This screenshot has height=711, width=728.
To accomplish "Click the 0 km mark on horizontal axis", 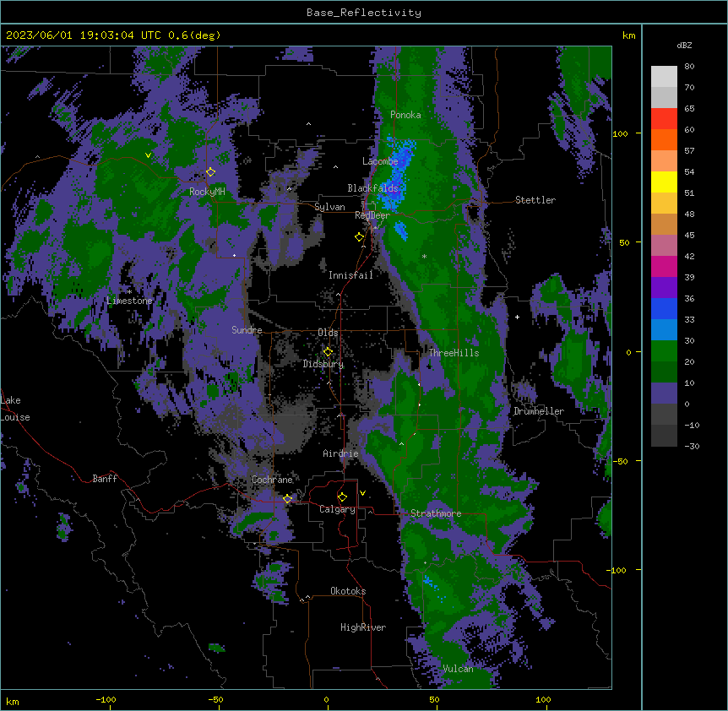I will [326, 699].
